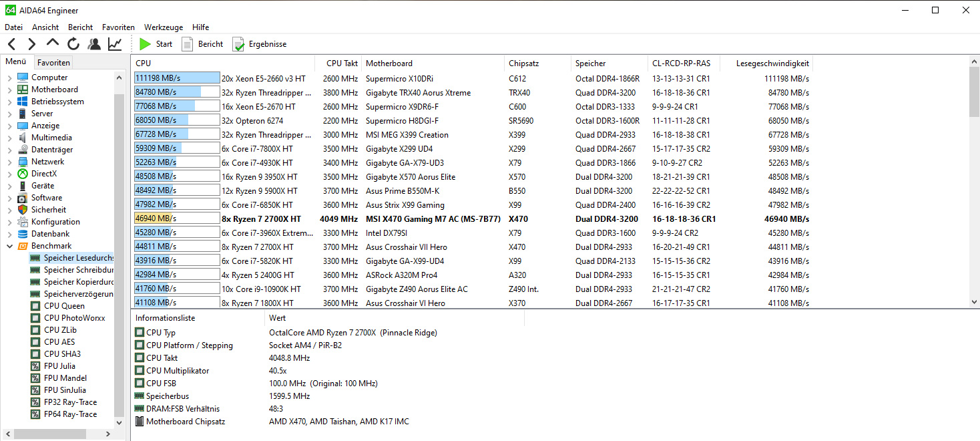Select the Speicherbus info row
980x441 pixels.
tap(327, 396)
